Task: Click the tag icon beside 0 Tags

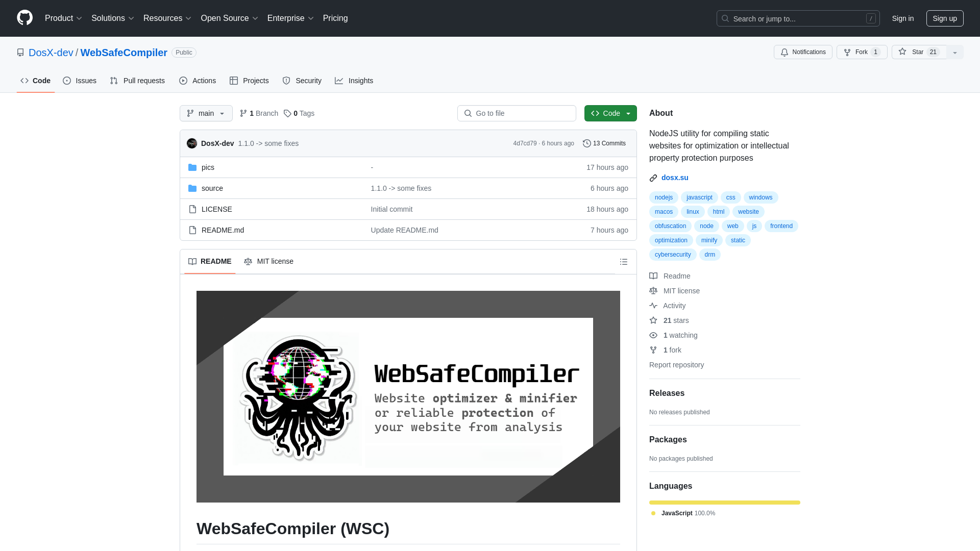Action: 287,113
